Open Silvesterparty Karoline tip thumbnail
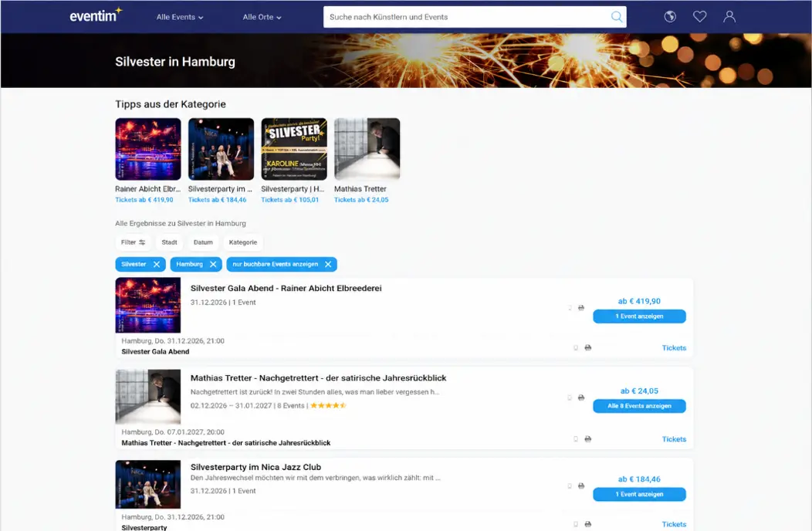812x531 pixels. pos(294,149)
